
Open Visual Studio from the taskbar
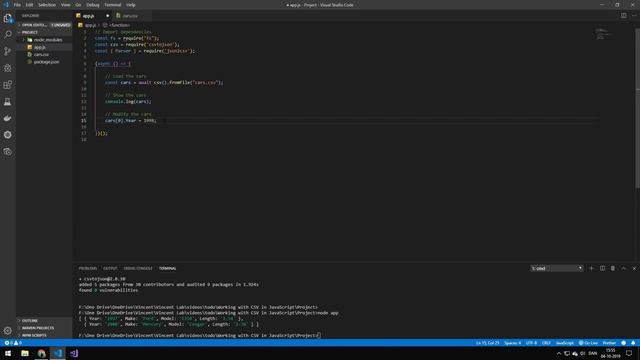click(74, 353)
